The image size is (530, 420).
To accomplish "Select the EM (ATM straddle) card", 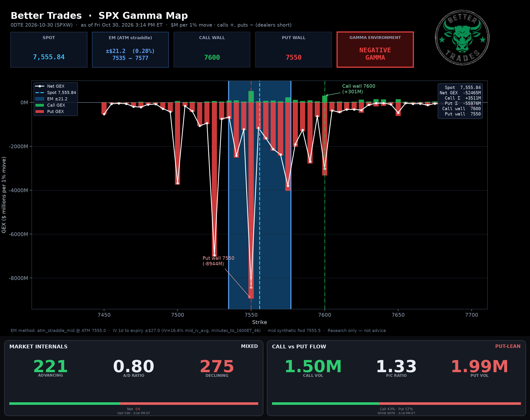I will coord(130,49).
